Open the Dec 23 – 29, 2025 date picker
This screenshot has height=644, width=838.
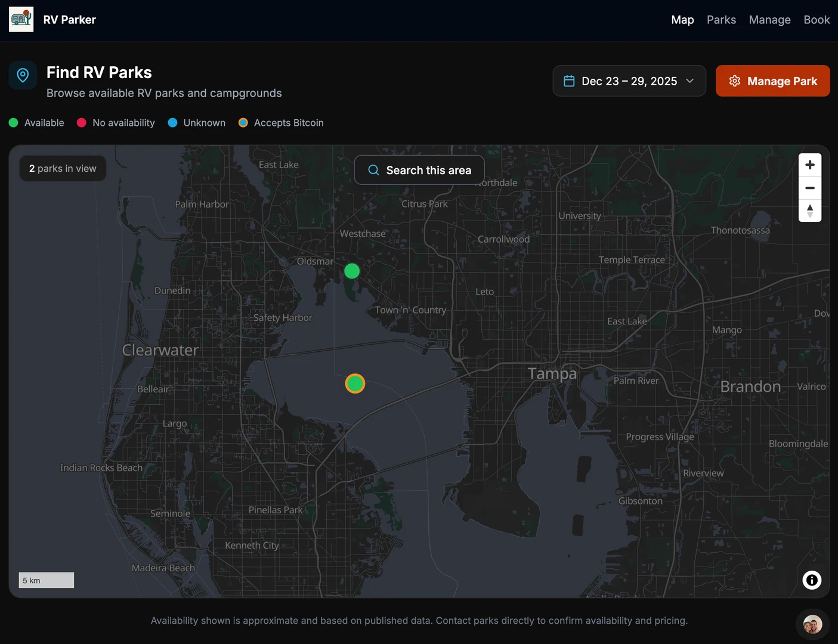(x=629, y=81)
